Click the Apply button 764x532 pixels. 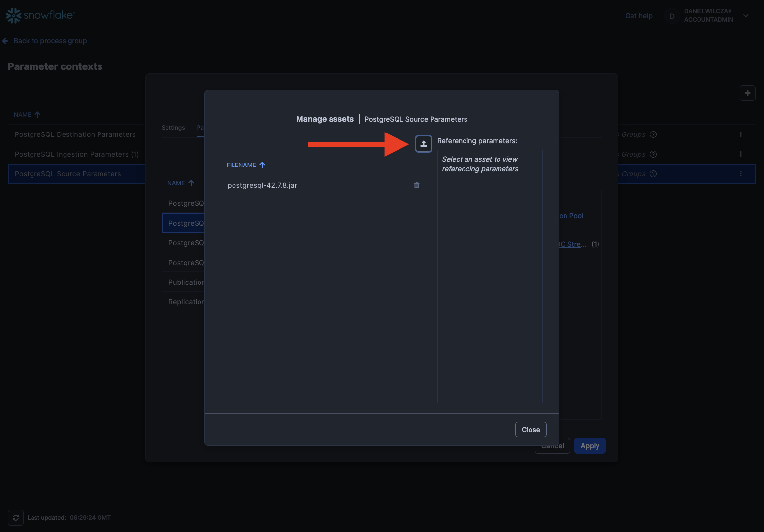590,446
